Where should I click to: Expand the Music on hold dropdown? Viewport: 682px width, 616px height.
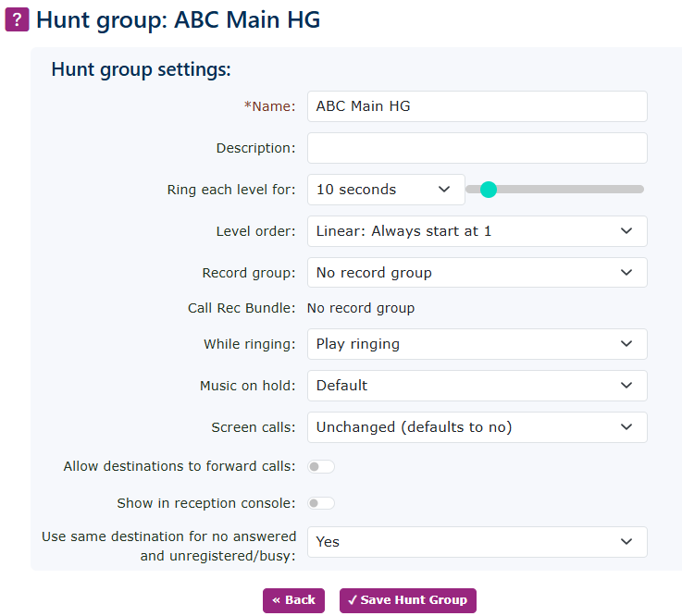coord(477,386)
